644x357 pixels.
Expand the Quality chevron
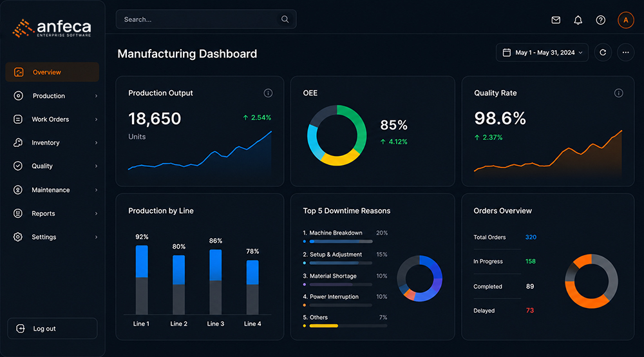tap(96, 166)
